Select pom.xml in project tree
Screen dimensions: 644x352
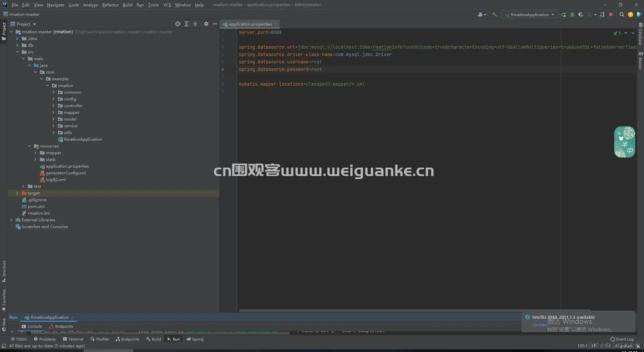coord(33,206)
